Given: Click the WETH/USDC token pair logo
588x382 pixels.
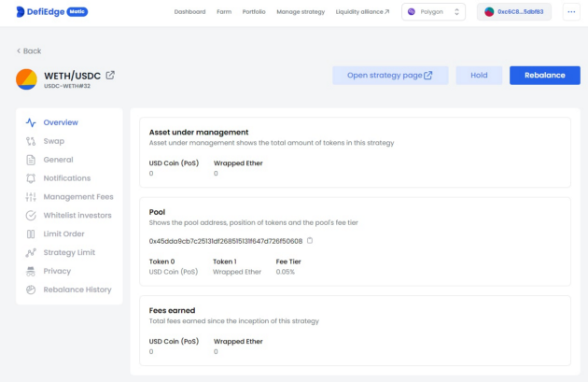Looking at the screenshot, I should point(26,79).
